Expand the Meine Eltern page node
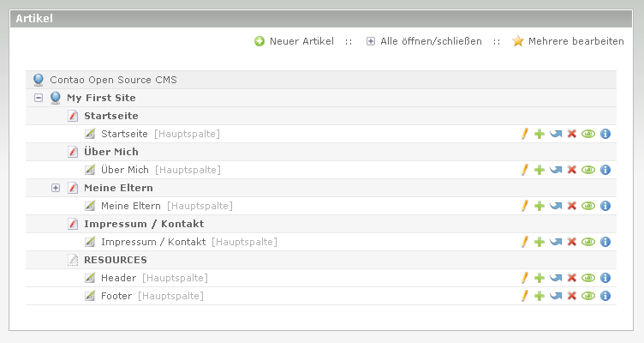The height and width of the screenshot is (343, 644). click(x=56, y=188)
